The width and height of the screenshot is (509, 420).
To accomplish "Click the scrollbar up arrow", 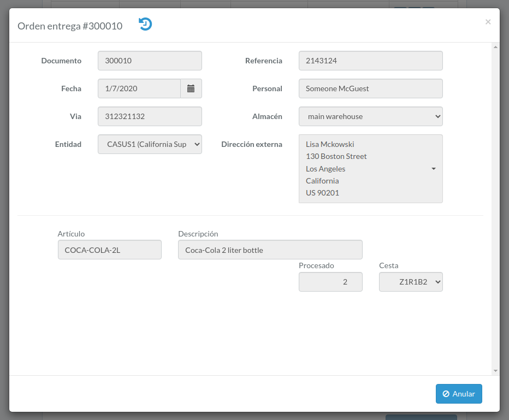I will (x=495, y=47).
